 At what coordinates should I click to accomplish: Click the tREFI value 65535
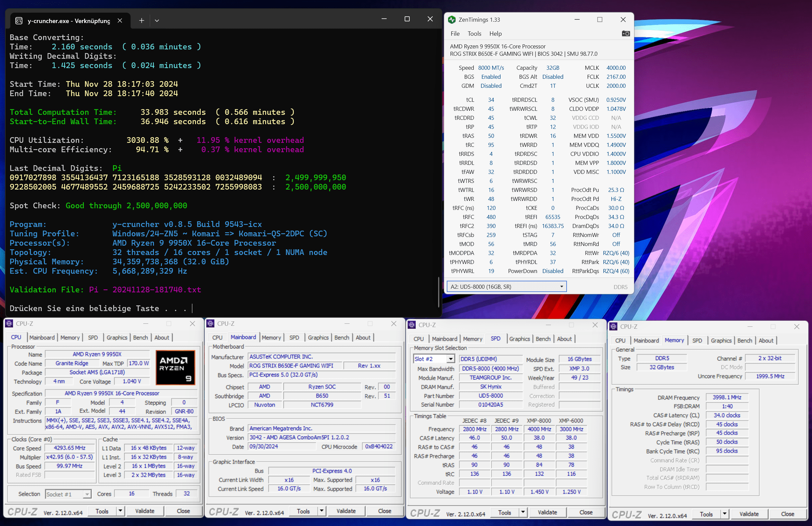553,217
